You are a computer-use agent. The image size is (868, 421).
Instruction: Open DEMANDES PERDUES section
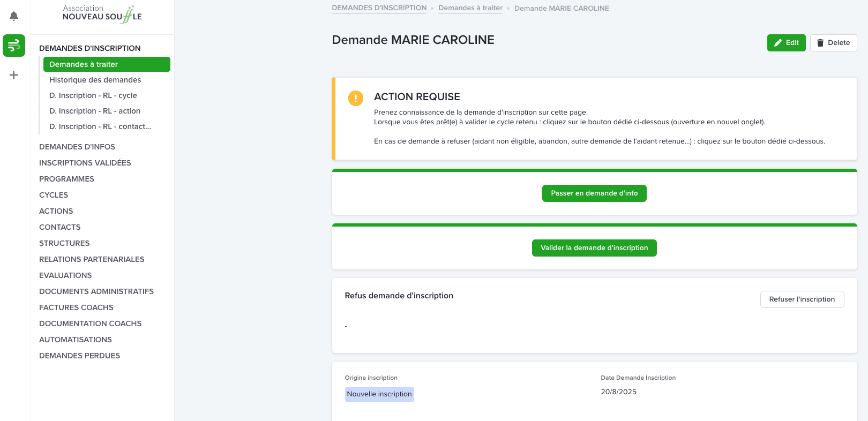(x=79, y=356)
